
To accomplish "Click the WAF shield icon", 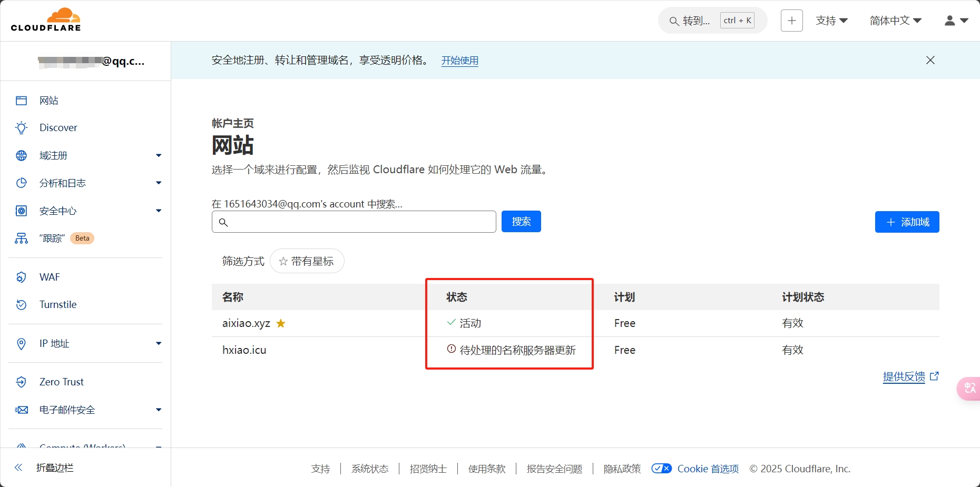I will [x=21, y=277].
